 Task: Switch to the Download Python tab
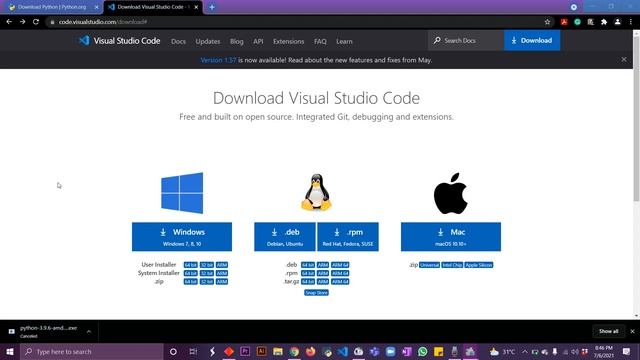click(52, 7)
